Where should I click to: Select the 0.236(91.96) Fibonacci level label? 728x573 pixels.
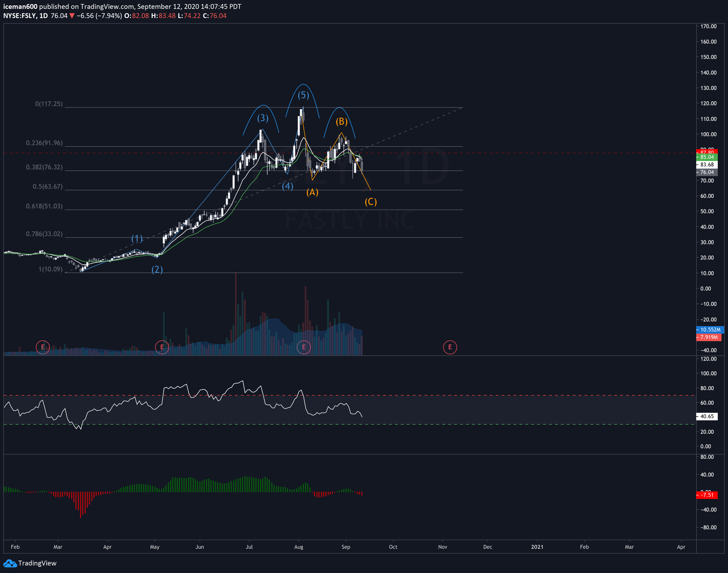tap(44, 143)
